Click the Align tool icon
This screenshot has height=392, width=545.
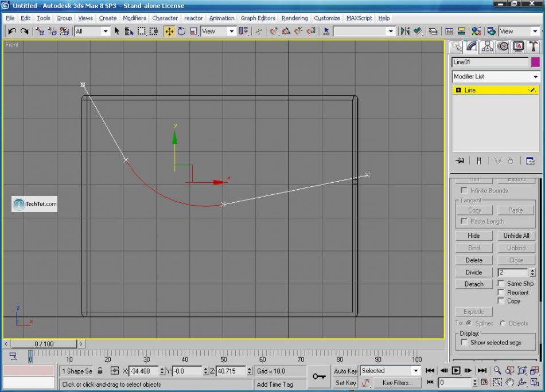[x=418, y=32]
